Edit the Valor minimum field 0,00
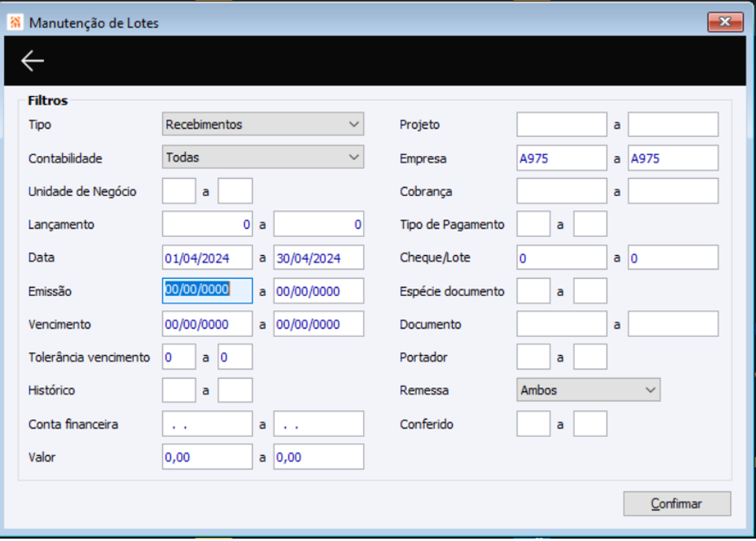Screen dimensions: 756x541 coord(207,457)
